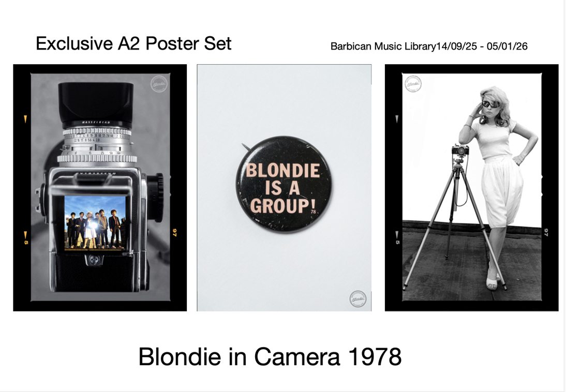Click the Blondie in Camera 1978 title
The height and width of the screenshot is (392, 566).
(x=270, y=357)
